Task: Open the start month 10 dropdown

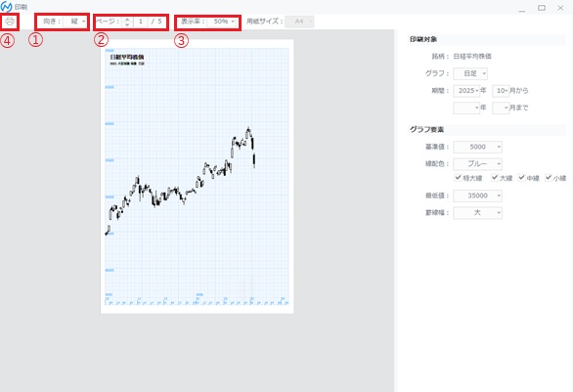Action: click(501, 91)
